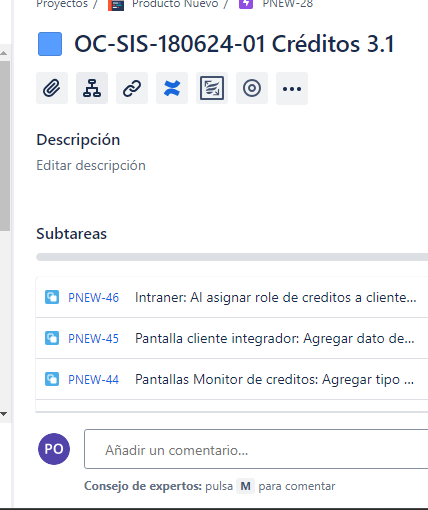Click 'Intraner: Al asignar role de creditos' summary
This screenshot has width=428, height=510.
(275, 297)
